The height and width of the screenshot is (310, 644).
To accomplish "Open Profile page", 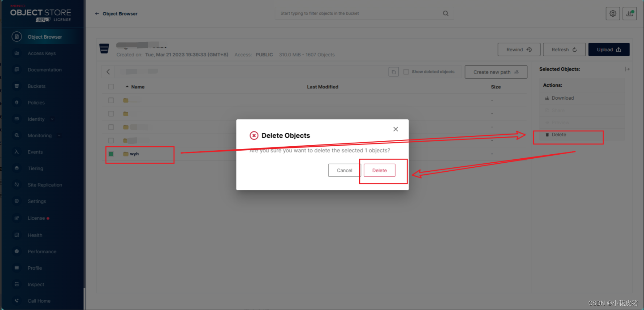I will (x=35, y=268).
